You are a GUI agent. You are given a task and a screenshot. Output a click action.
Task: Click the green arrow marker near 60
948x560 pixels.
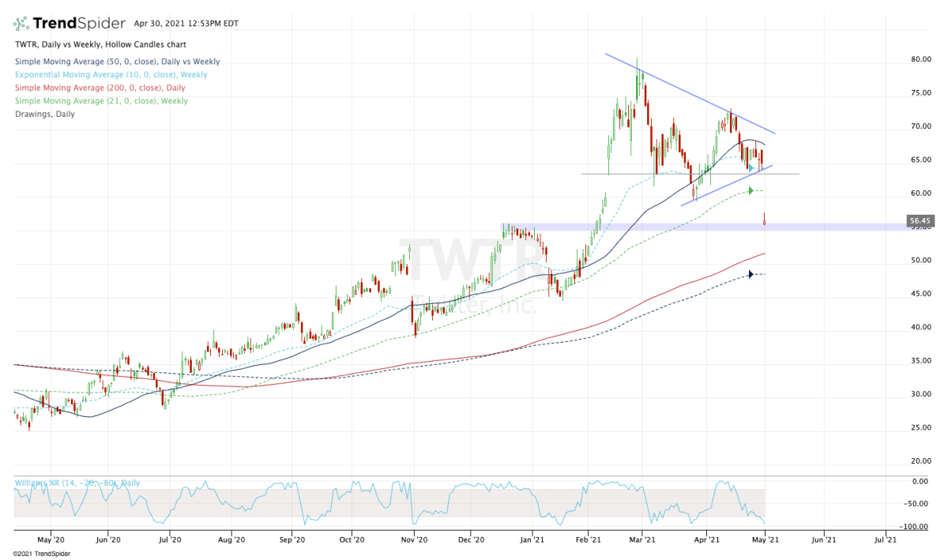pyautogui.click(x=751, y=190)
